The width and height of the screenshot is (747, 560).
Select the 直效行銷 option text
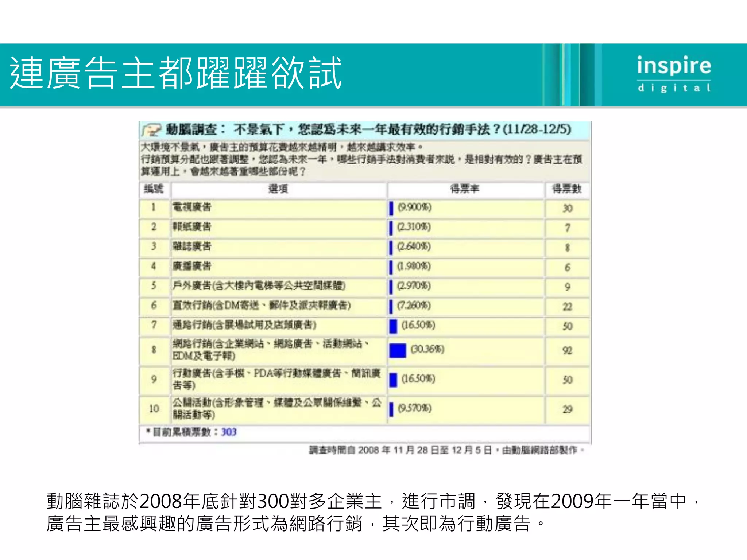click(262, 305)
